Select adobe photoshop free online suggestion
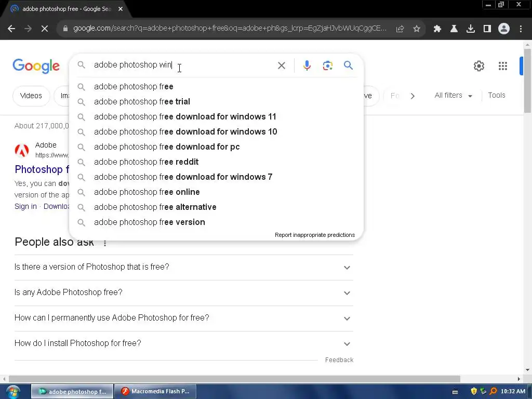Image resolution: width=532 pixels, height=399 pixels. tap(216, 192)
